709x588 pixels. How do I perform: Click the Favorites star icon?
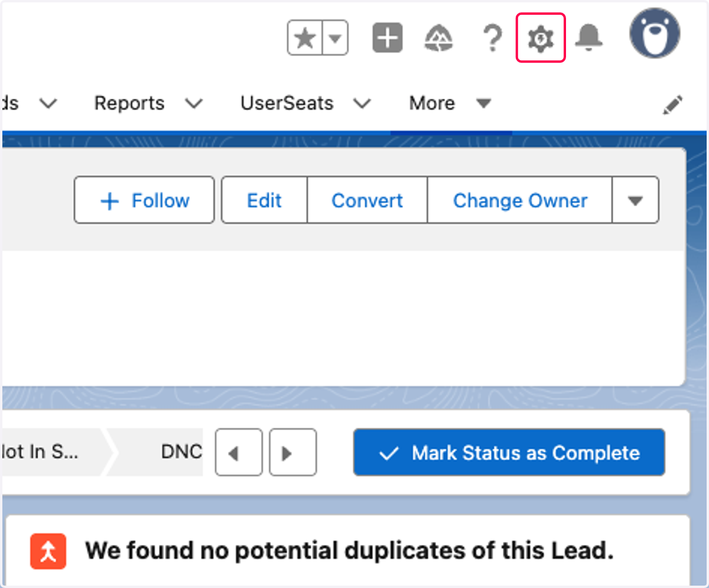(305, 39)
